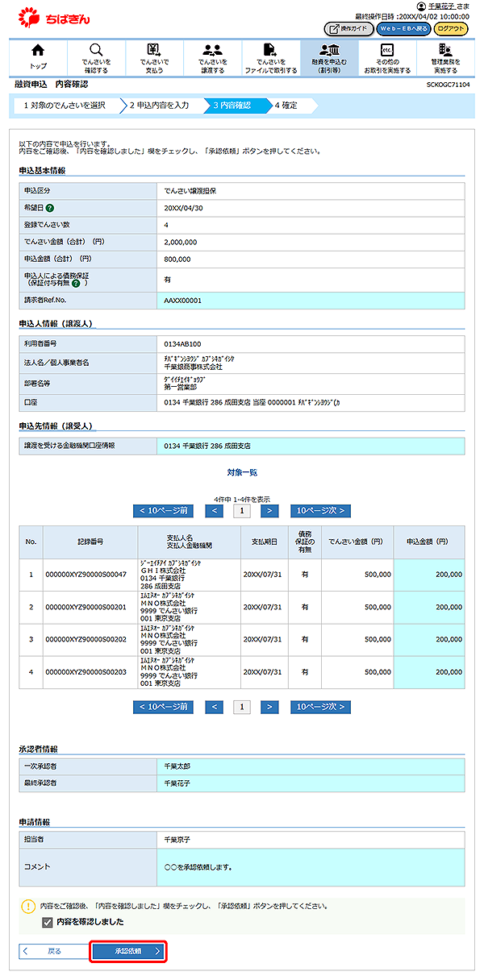Toggle 内容を確認しました checkbox
The image size is (484, 980).
[x=47, y=922]
